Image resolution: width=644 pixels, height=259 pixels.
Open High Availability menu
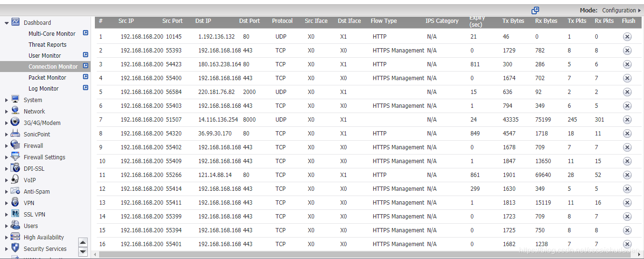coord(44,237)
